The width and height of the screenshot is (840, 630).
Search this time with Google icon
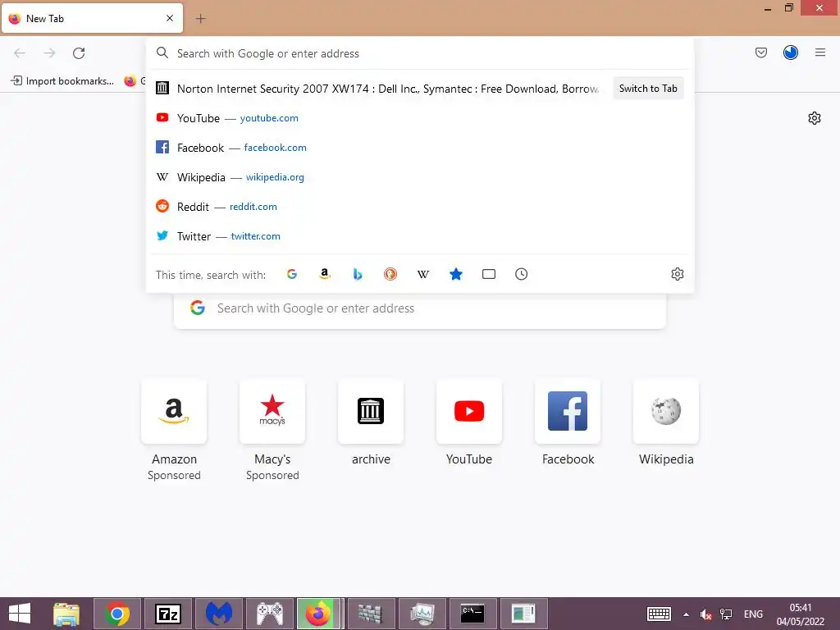[292, 274]
